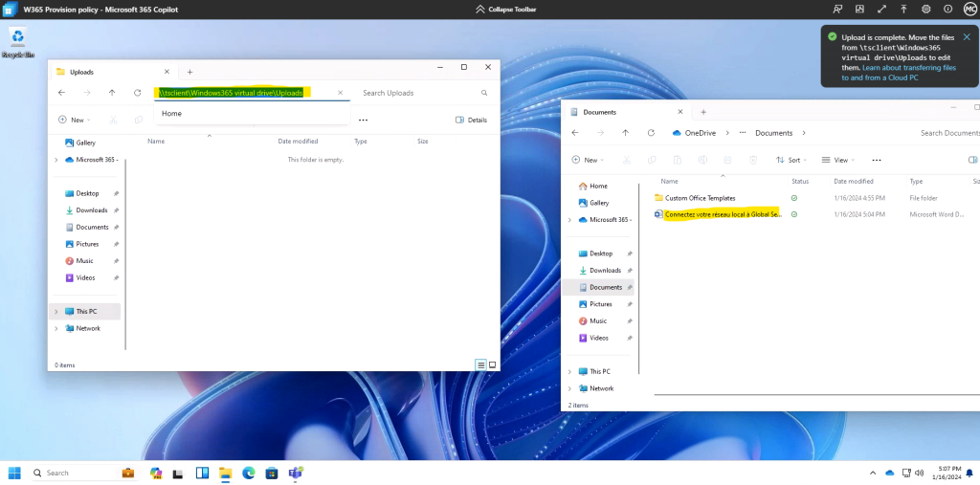980x485 pixels.
Task: Click the upload arrow icon in top toolbar
Action: tap(903, 10)
